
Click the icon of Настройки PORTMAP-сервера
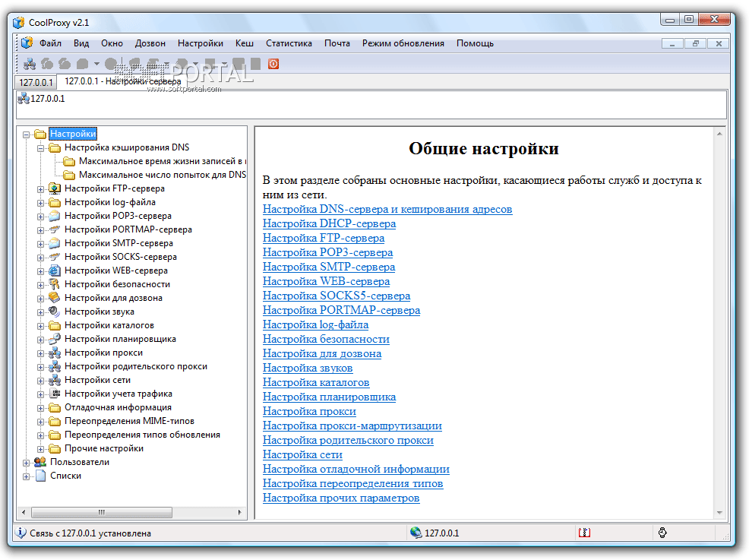tap(55, 229)
